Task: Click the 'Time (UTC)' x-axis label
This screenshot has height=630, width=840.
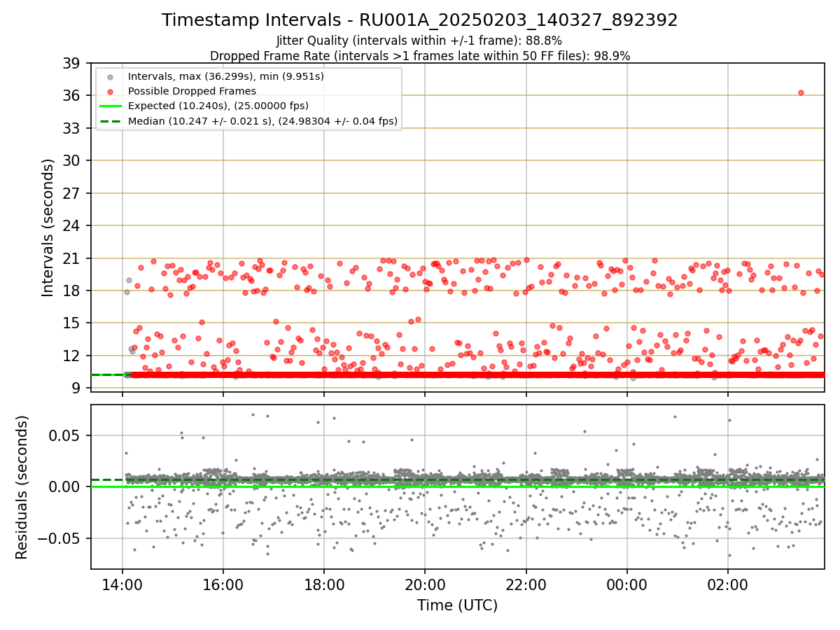Action: pyautogui.click(x=458, y=605)
